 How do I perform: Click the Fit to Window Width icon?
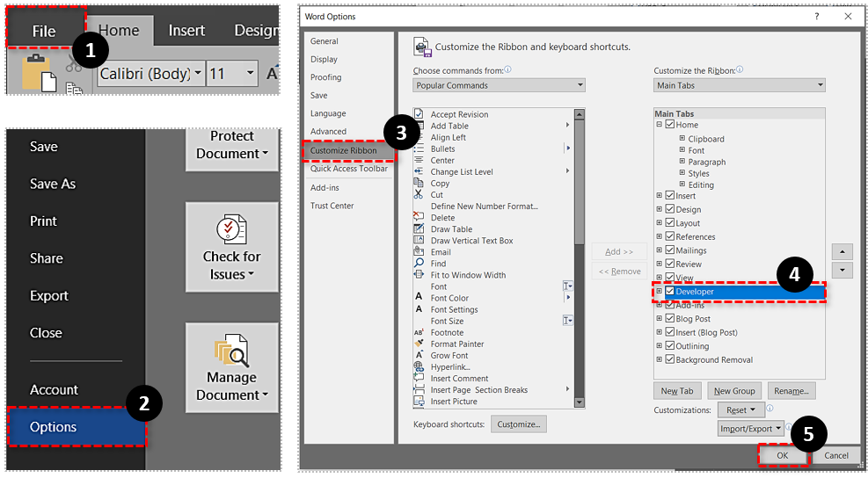pyautogui.click(x=419, y=275)
